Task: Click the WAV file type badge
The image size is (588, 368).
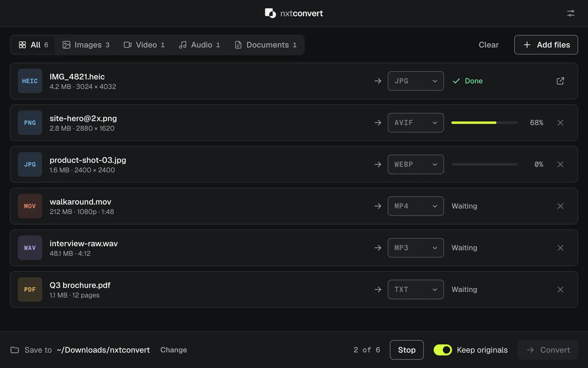Action: [30, 248]
